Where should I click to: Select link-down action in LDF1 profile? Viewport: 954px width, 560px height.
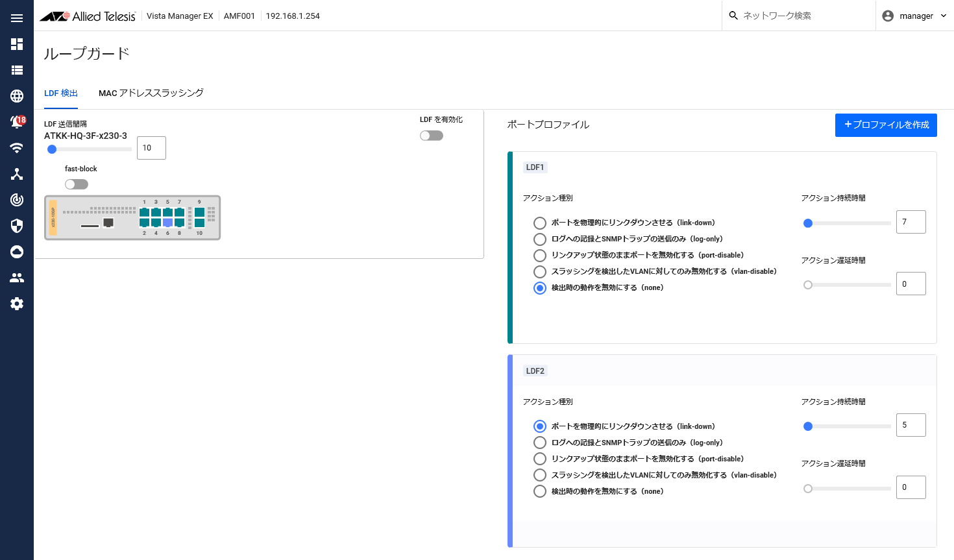click(540, 223)
